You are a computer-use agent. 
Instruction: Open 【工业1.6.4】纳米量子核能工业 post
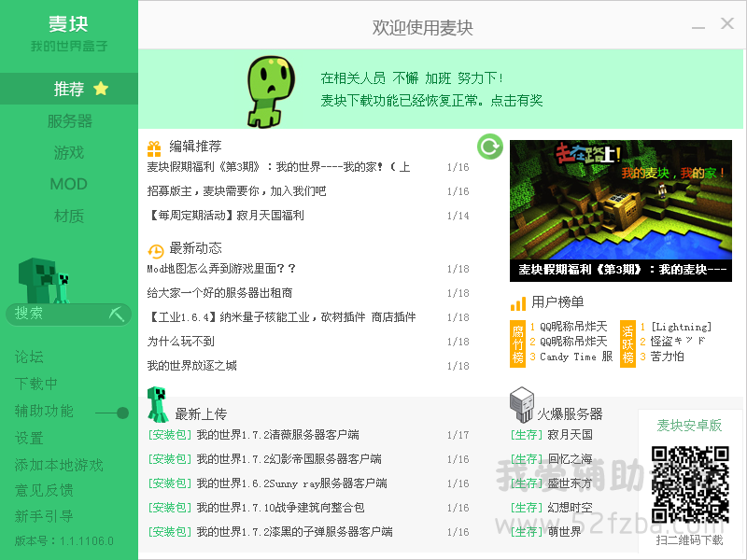281,317
